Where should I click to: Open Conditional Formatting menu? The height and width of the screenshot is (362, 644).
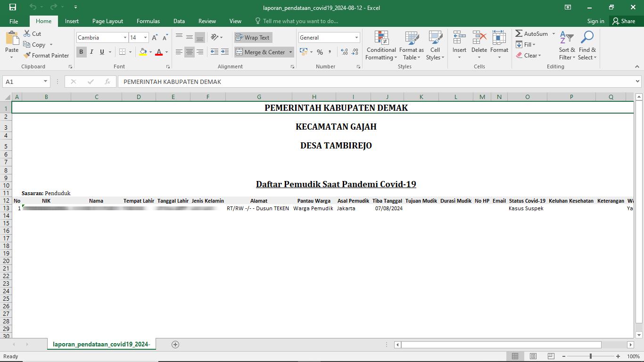click(381, 46)
